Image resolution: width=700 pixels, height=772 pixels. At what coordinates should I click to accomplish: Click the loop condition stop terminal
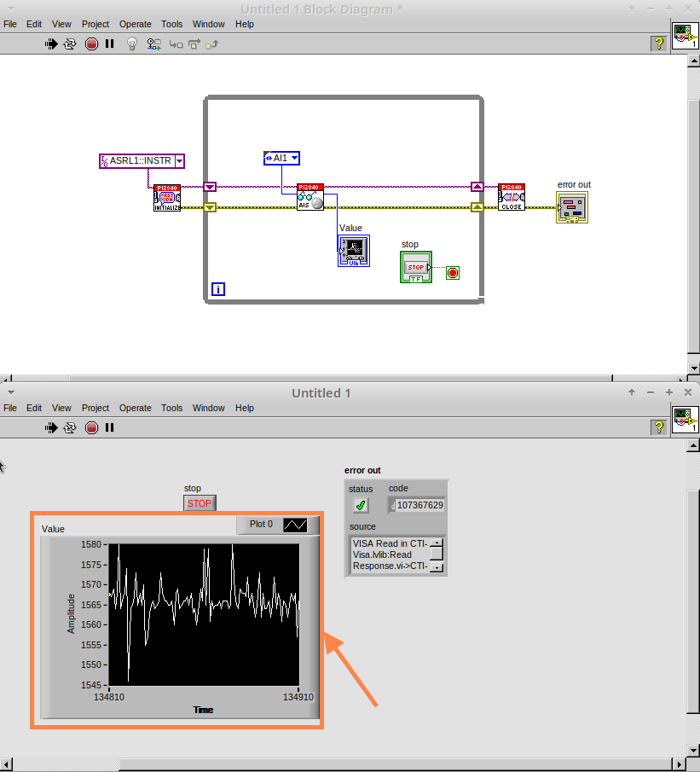point(453,273)
